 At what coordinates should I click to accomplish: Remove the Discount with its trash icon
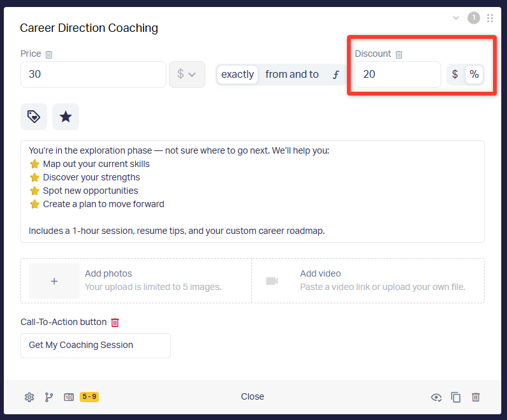(399, 55)
